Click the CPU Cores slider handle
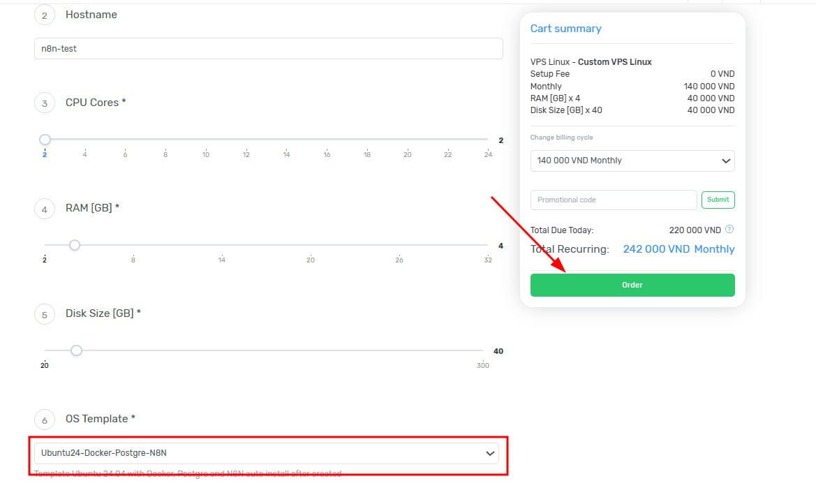 pyautogui.click(x=45, y=140)
